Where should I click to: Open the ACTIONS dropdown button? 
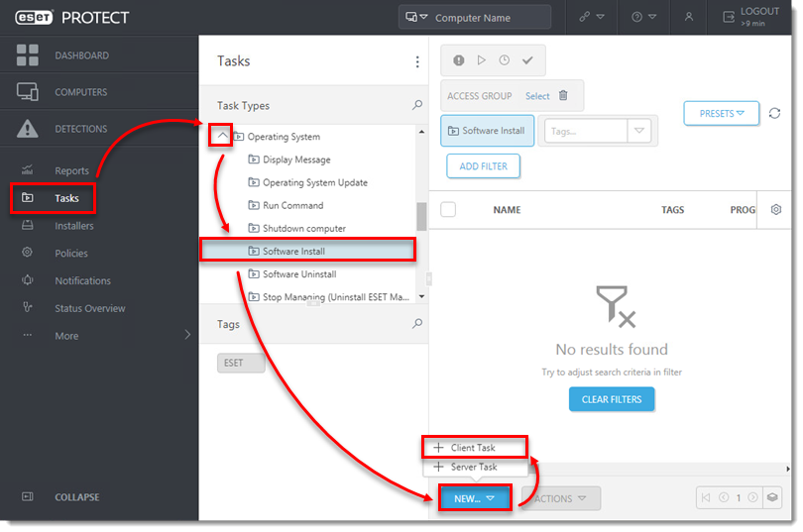coord(560,498)
